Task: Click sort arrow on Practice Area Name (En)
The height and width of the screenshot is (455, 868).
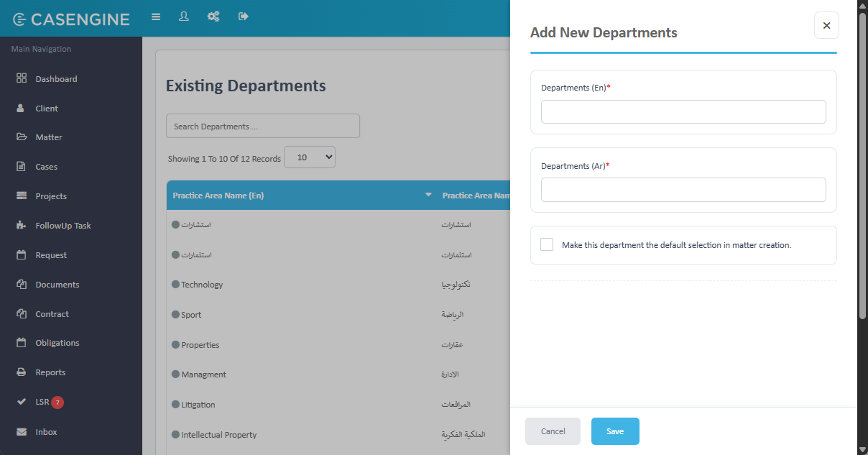Action: point(429,195)
